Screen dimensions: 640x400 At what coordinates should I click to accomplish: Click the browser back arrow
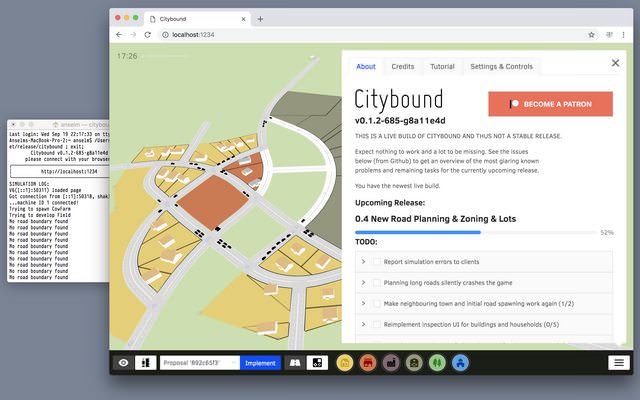pos(119,35)
